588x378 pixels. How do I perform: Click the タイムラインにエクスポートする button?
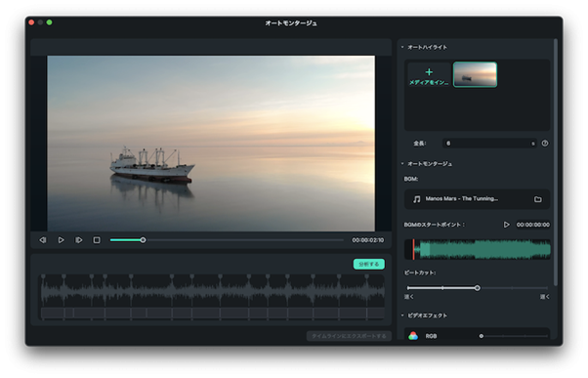pos(349,336)
